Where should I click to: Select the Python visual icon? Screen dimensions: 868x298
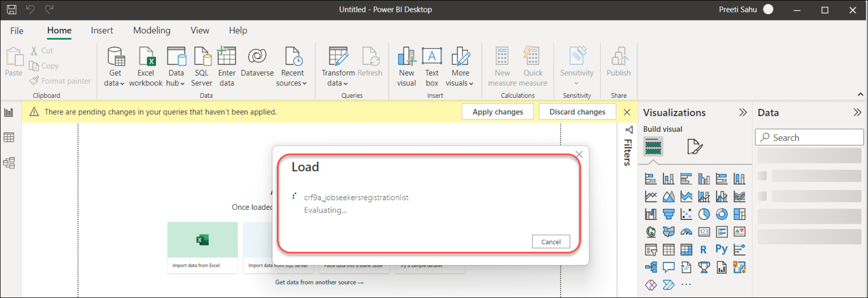pyautogui.click(x=721, y=249)
